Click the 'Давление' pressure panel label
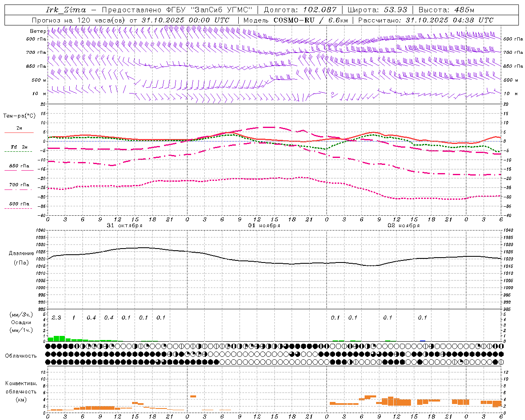The width and height of the screenshot is (525, 420). click(21, 253)
